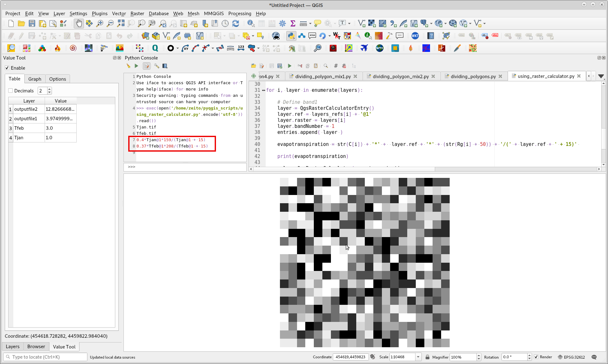Image resolution: width=608 pixels, height=364 pixels.
Task: Click the Open Project folder icon
Action: click(22, 23)
